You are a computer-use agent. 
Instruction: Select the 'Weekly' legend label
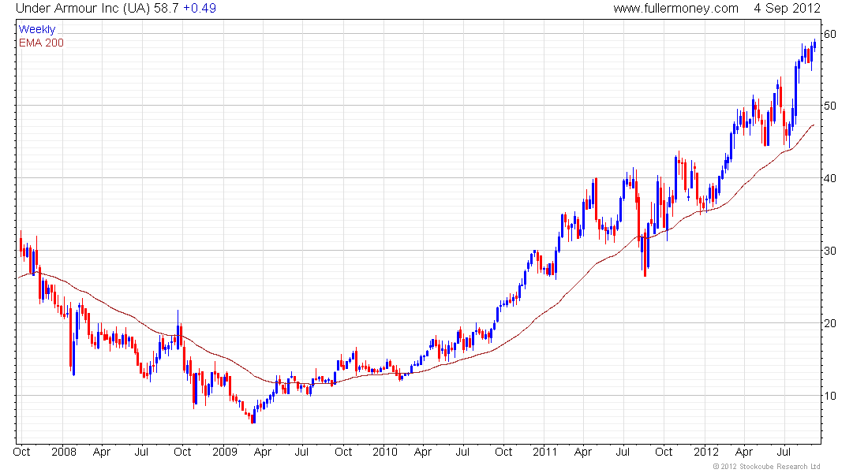(x=37, y=29)
